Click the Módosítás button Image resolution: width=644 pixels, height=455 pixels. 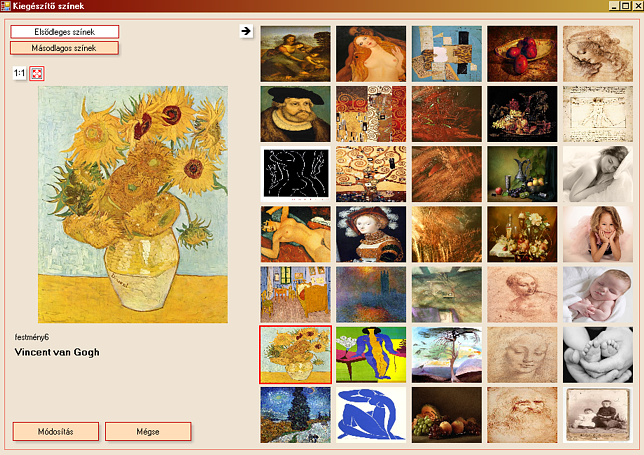(55, 432)
